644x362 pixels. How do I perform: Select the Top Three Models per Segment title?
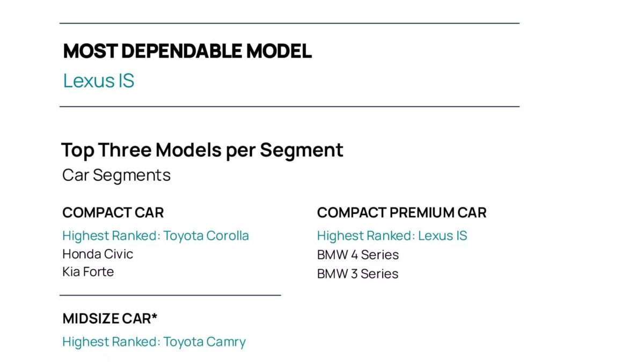coord(202,150)
